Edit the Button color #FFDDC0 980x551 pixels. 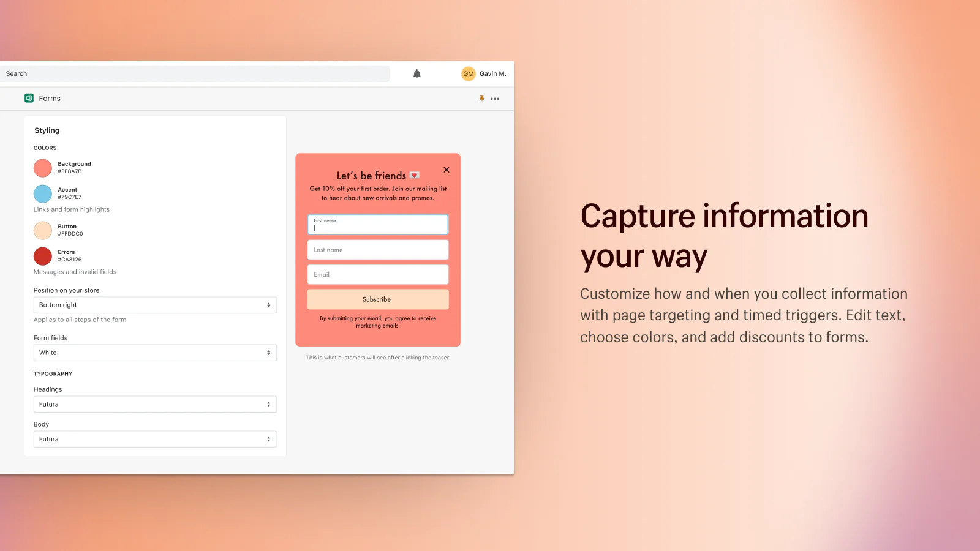(42, 230)
